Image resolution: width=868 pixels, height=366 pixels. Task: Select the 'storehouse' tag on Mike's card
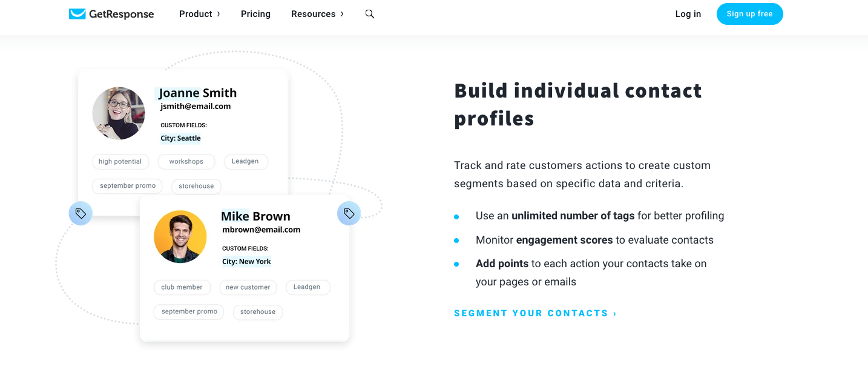click(x=258, y=312)
